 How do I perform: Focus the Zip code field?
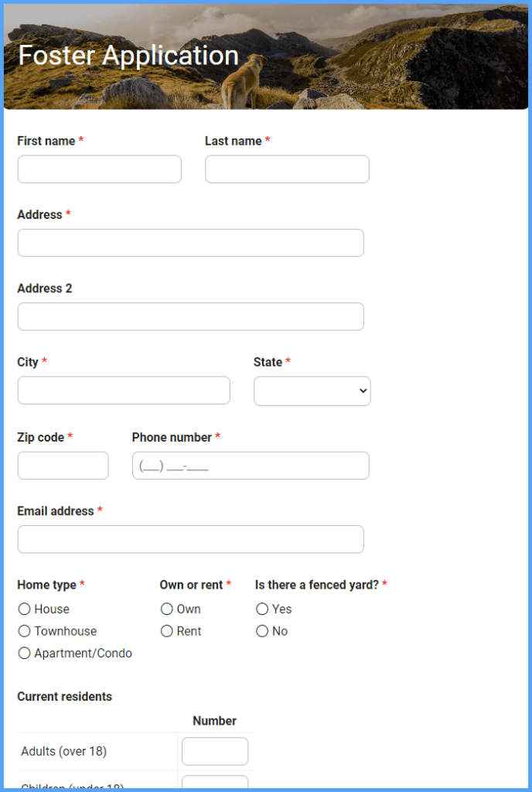tap(63, 465)
